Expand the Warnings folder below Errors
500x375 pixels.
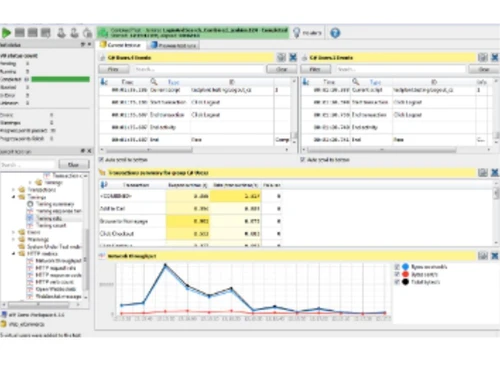tap(13, 239)
